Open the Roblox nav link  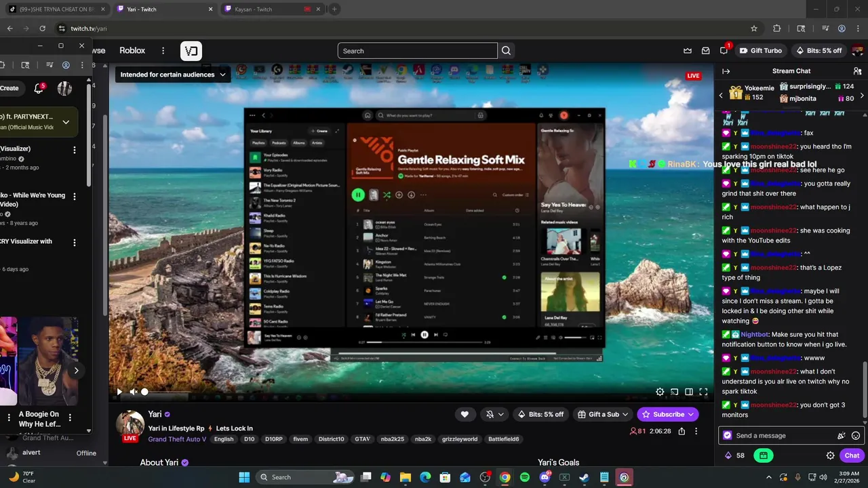[132, 51]
